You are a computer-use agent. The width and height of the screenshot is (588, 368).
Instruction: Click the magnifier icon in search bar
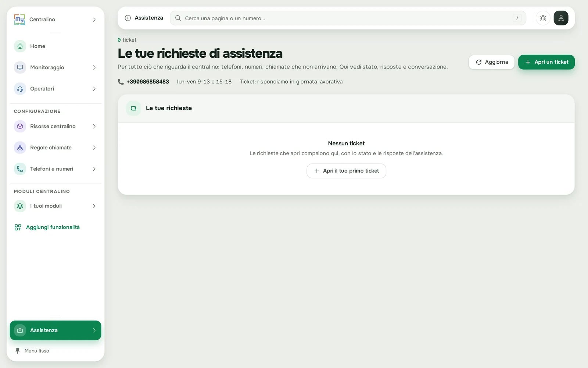[x=178, y=18]
